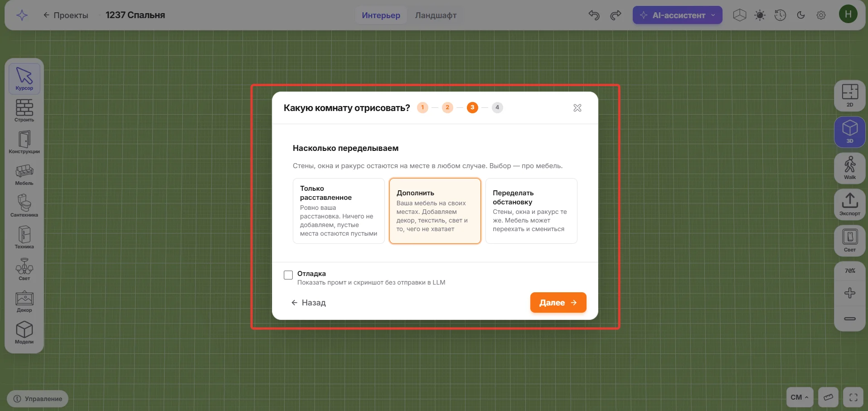Click the undo arrow in top bar

point(594,15)
